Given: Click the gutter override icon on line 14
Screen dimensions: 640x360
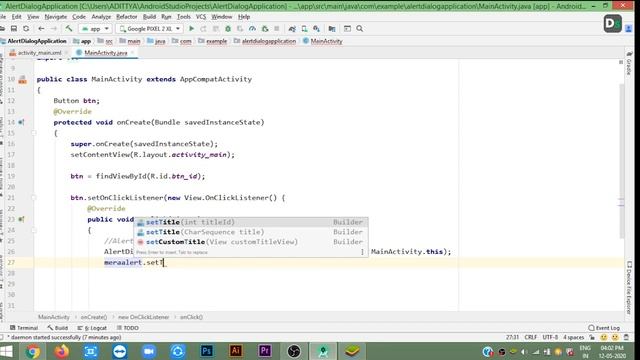Looking at the screenshot, I should (x=21, y=122).
